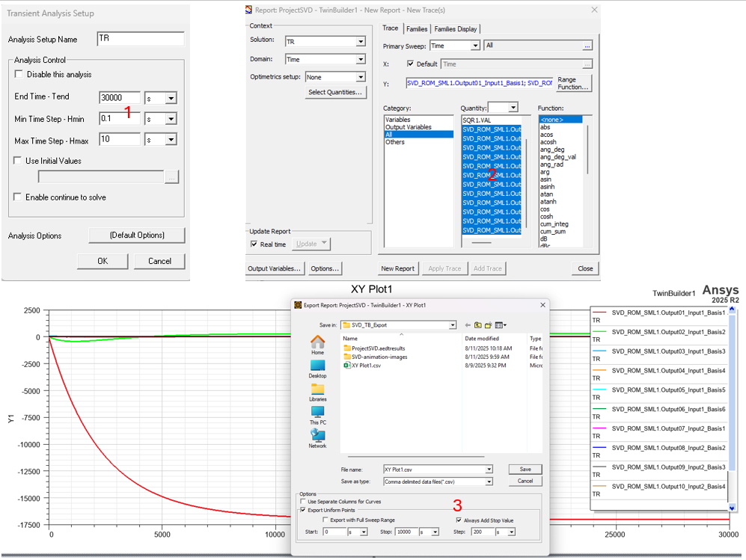Open the Range Function... dialog
Image resolution: width=746 pixels, height=560 pixels.
click(573, 83)
